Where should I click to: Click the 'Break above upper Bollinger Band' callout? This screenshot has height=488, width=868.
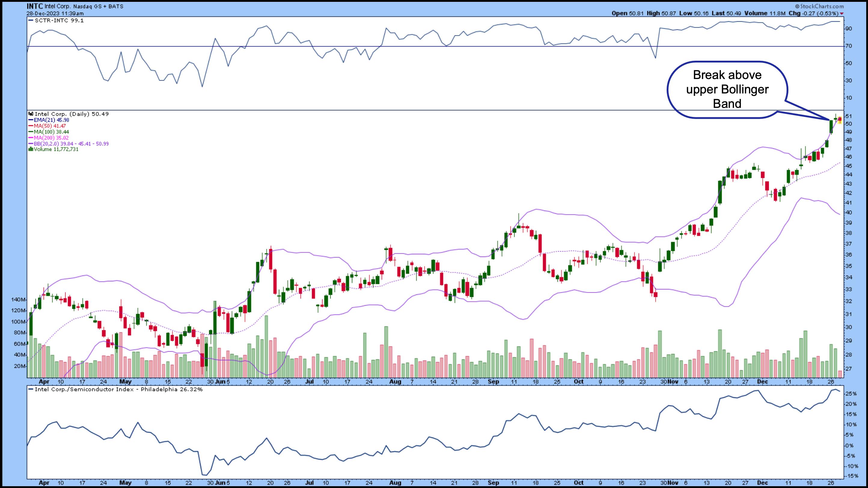point(727,89)
